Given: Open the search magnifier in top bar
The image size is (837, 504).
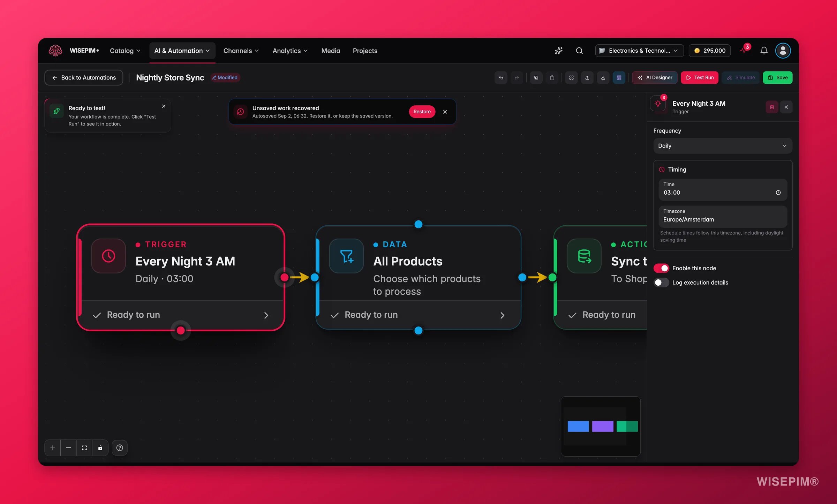Looking at the screenshot, I should [579, 51].
